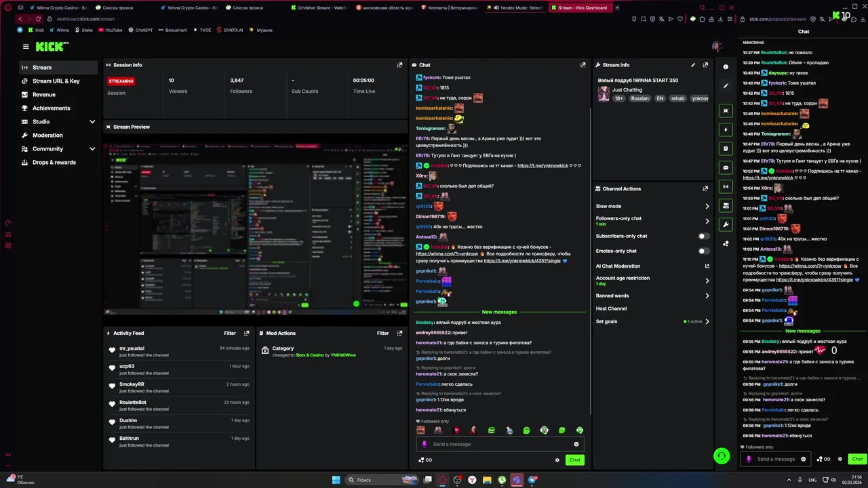Open dashboard chat settings gear
This screenshot has width=868, height=488.
tap(557, 460)
